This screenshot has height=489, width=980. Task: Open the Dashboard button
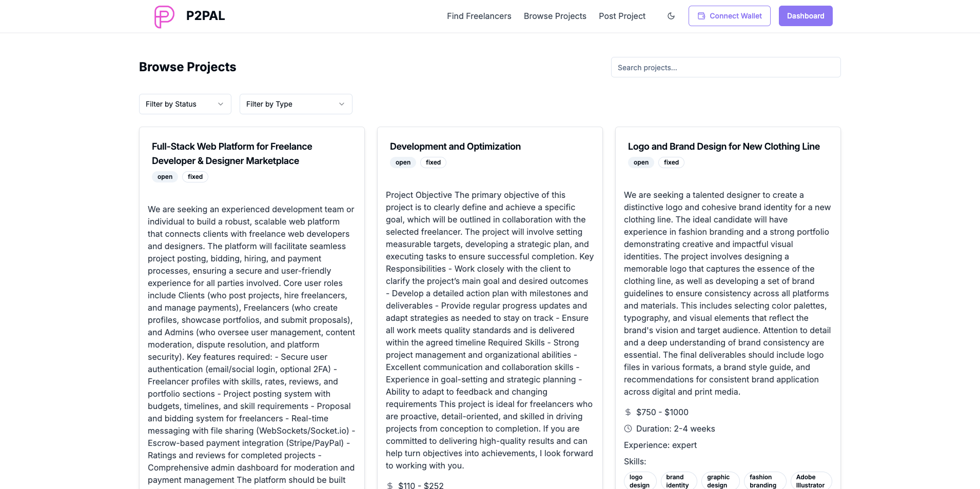pos(805,16)
